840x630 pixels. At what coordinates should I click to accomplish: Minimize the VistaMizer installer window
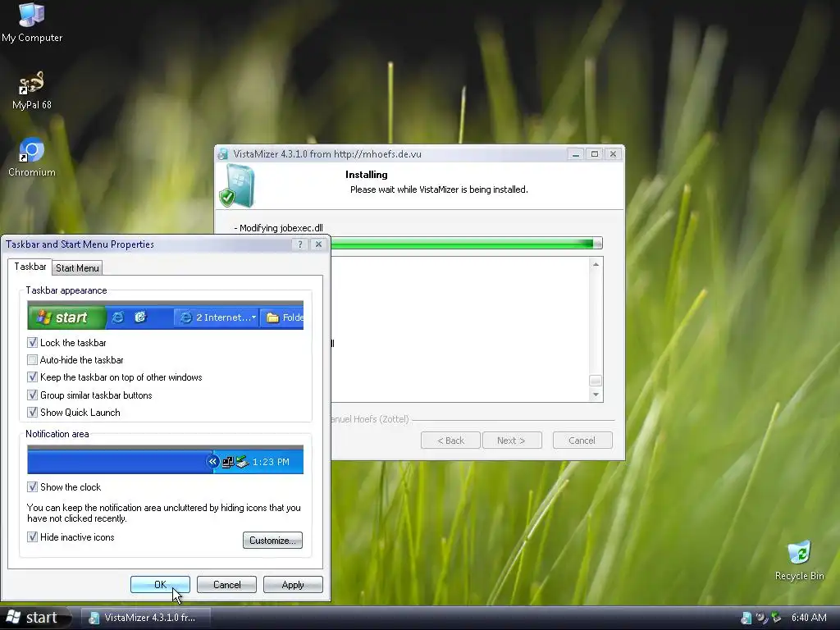[x=575, y=154]
